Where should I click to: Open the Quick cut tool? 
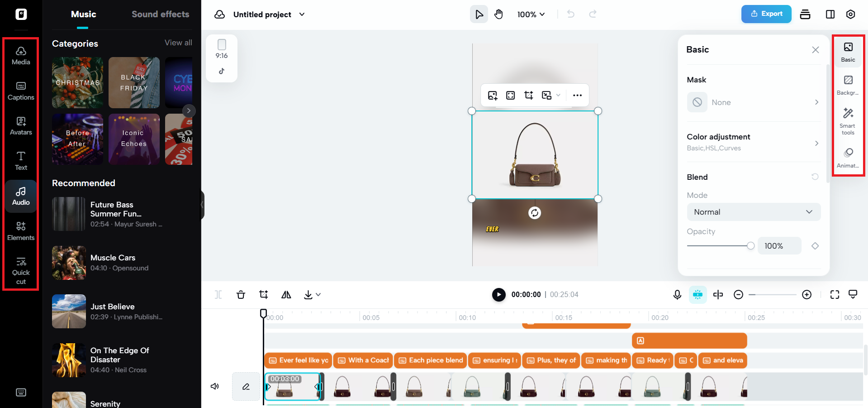[x=21, y=271]
